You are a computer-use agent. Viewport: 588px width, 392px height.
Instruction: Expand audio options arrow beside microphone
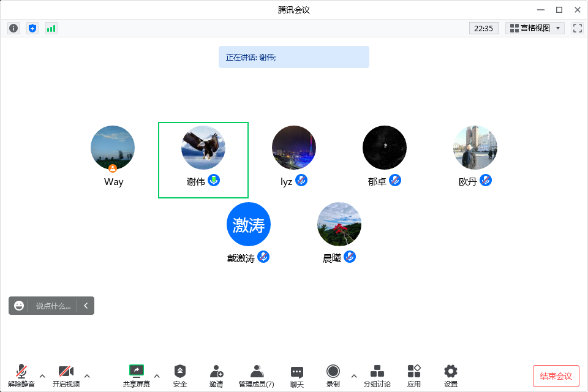42,375
